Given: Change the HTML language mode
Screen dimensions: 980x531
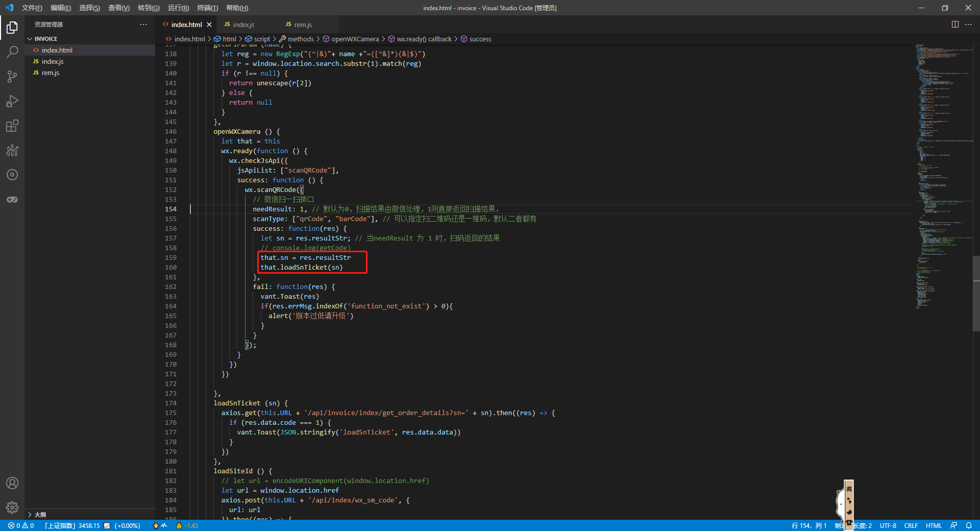Looking at the screenshot, I should [934, 525].
